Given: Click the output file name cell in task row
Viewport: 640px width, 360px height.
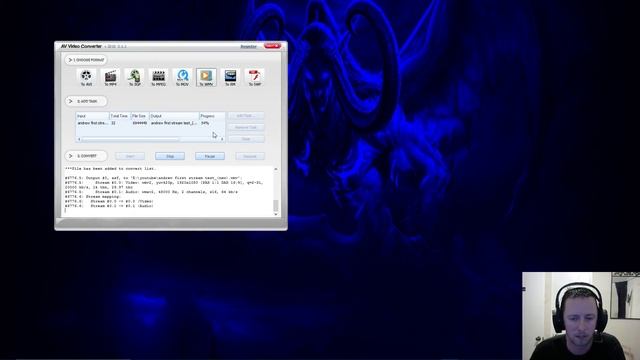Looking at the screenshot, I should coord(174,123).
